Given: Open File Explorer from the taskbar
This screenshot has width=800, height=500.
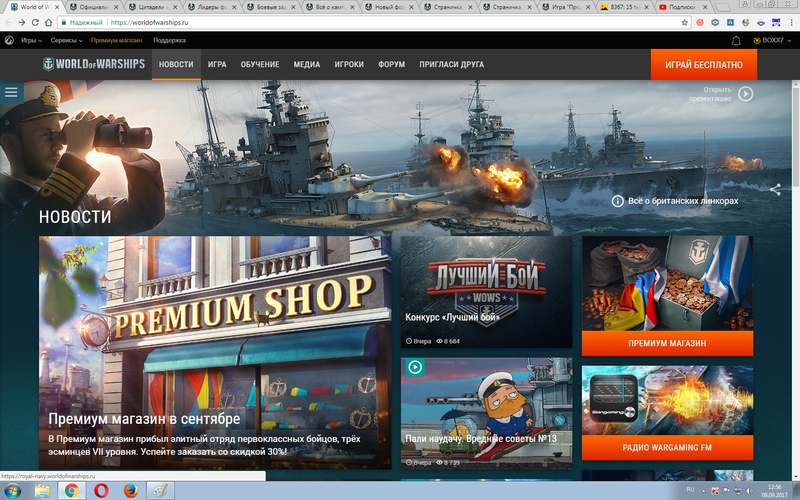Looking at the screenshot, I should coord(42,491).
